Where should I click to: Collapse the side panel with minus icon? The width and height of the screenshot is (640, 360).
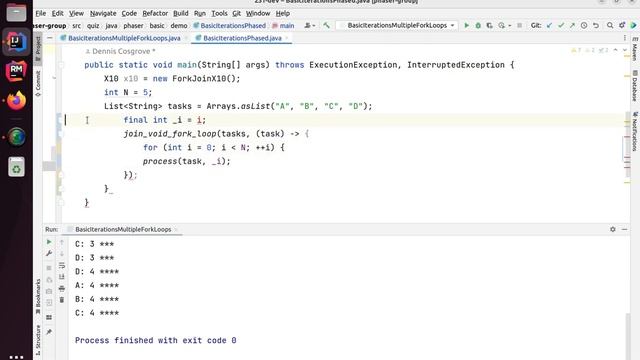click(49, 38)
